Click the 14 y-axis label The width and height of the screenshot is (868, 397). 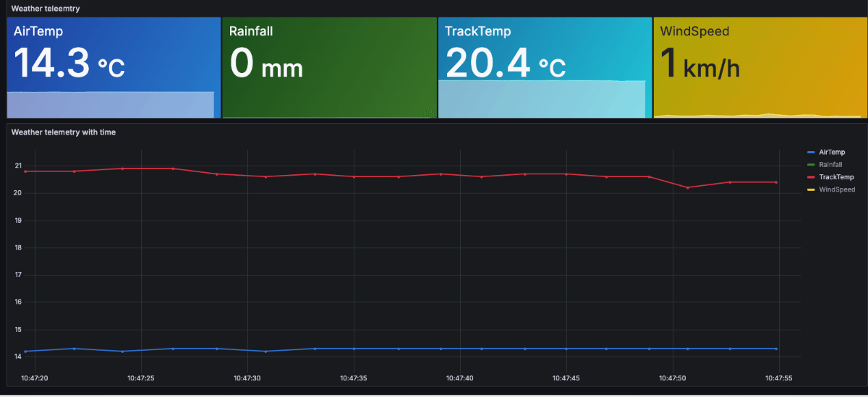18,357
